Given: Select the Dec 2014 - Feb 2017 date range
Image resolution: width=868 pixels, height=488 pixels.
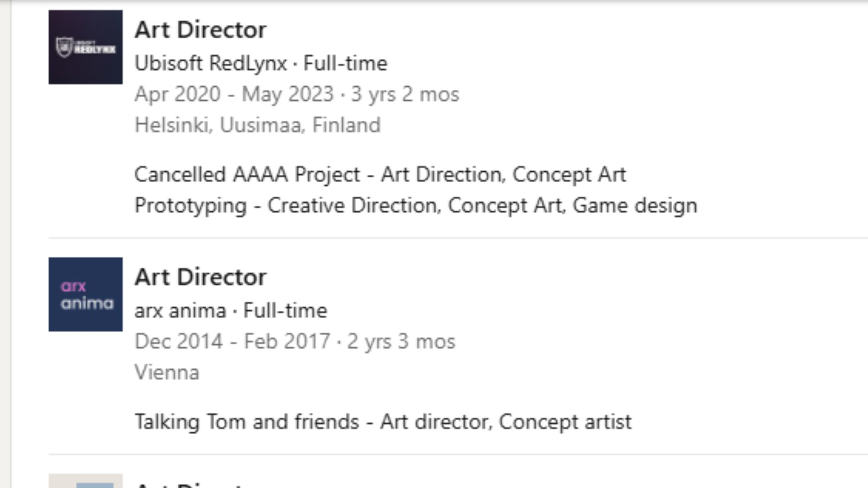Looking at the screenshot, I should tap(232, 342).
